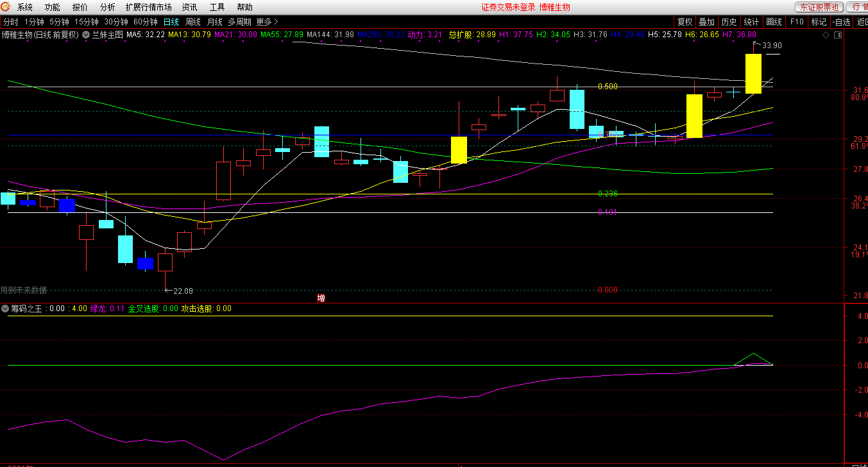Switch to 周线 weekly period tab

[193, 22]
